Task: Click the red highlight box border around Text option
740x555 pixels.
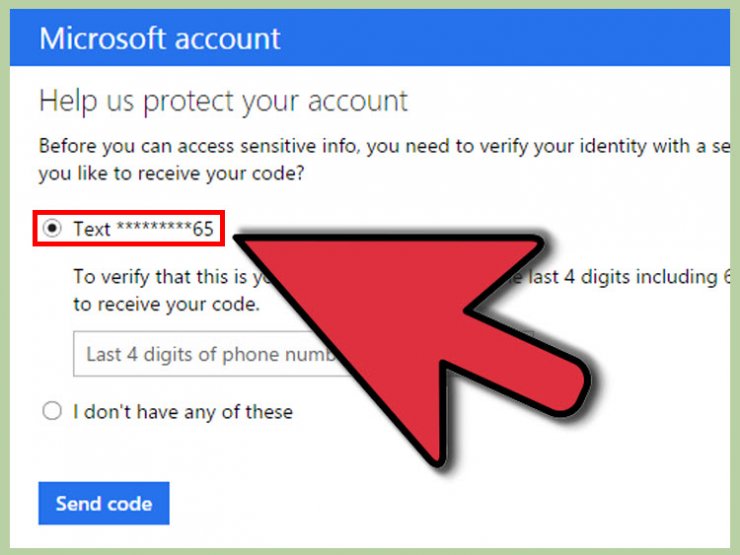Action: [x=128, y=213]
